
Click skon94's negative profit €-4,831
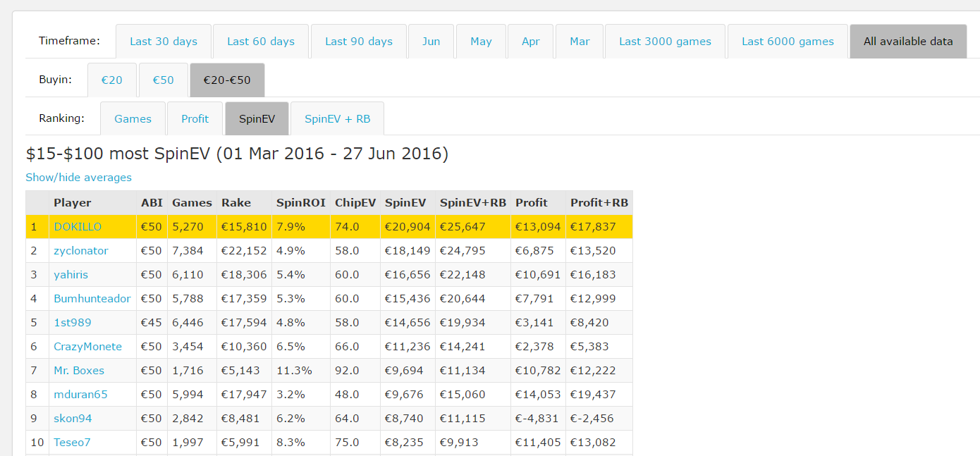[x=538, y=419]
